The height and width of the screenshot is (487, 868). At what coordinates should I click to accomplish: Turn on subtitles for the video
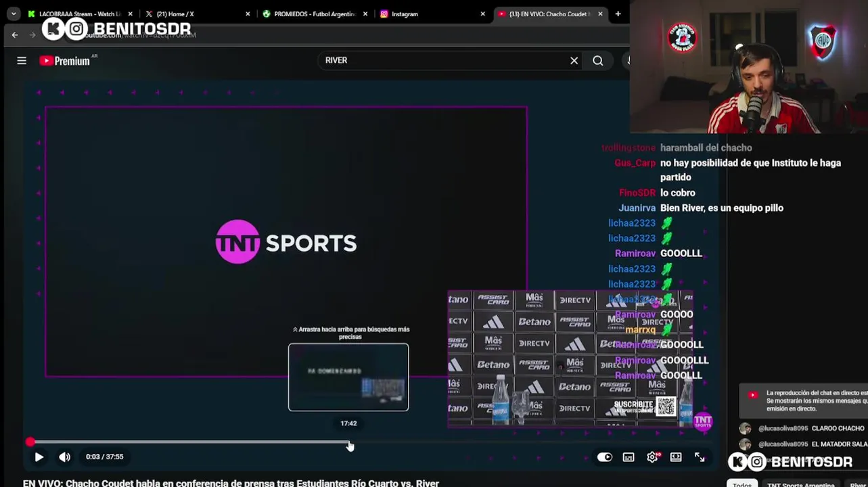[x=629, y=457]
